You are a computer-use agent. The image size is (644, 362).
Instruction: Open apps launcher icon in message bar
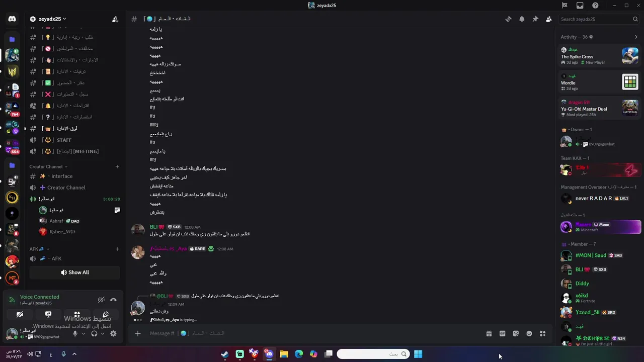point(542,333)
